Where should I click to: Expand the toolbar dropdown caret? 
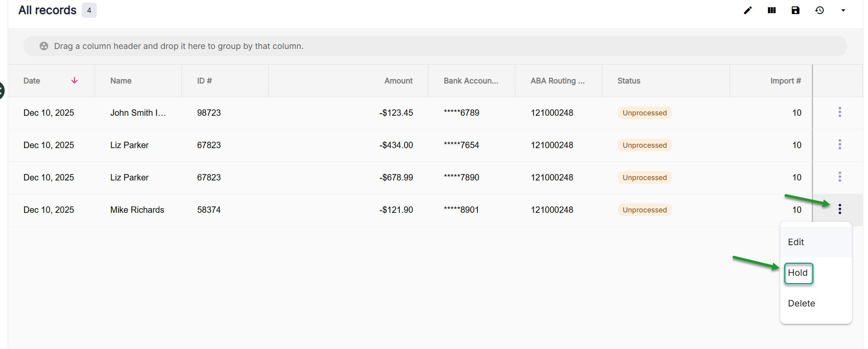click(843, 10)
